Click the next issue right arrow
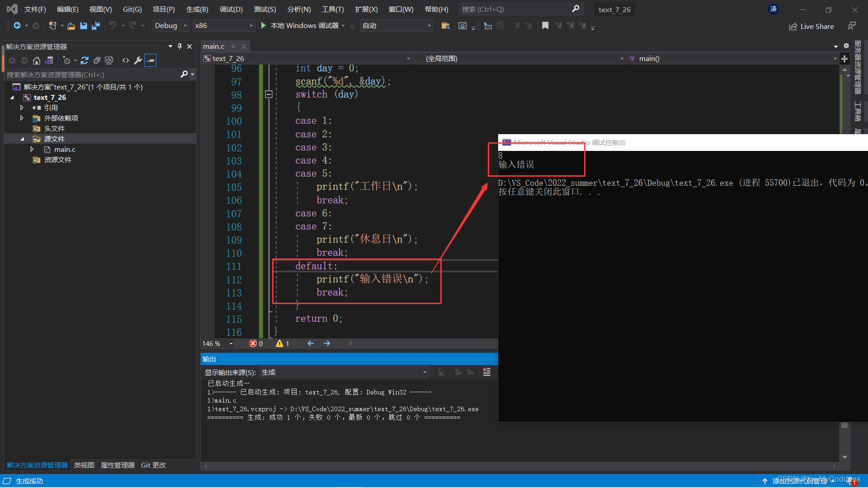 [x=327, y=344]
